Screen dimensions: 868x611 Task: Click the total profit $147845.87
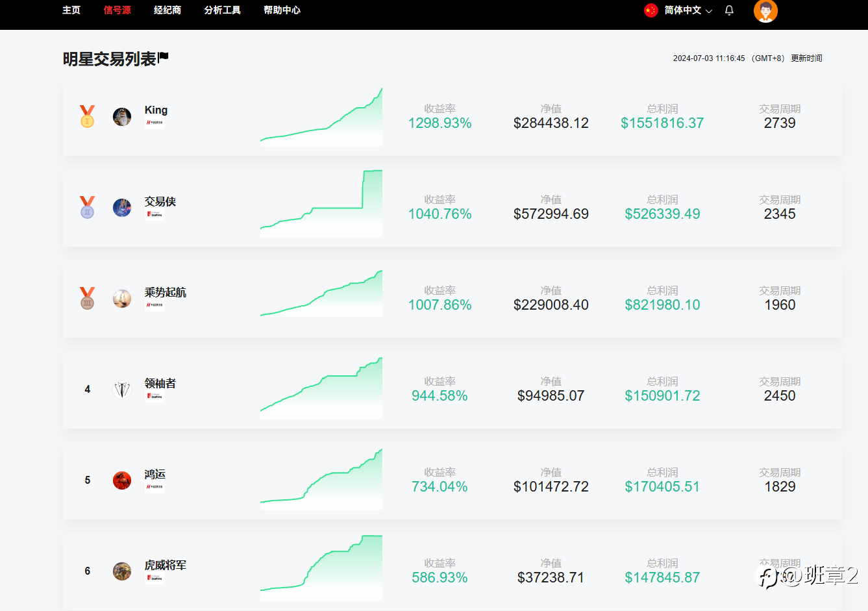pos(662,578)
